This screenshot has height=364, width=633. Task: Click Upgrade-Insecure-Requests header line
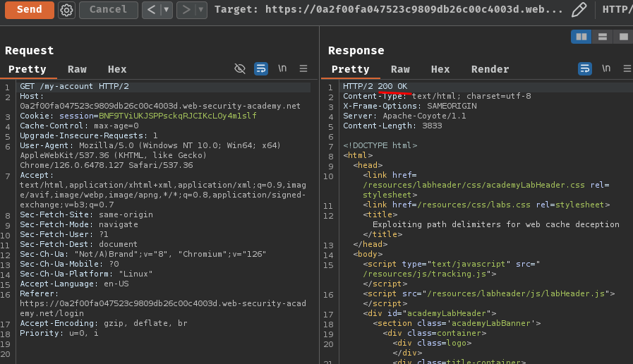(x=89, y=135)
